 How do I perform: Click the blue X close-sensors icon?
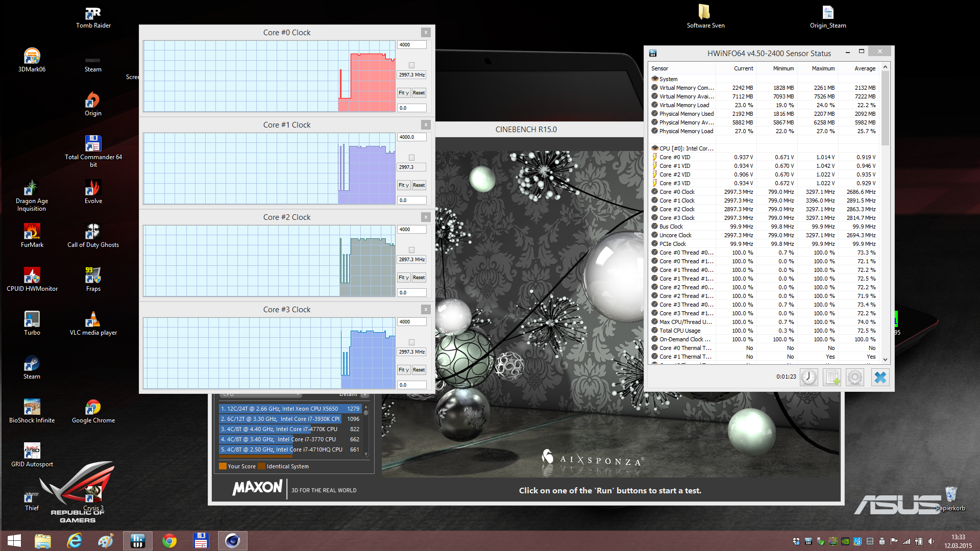click(880, 378)
